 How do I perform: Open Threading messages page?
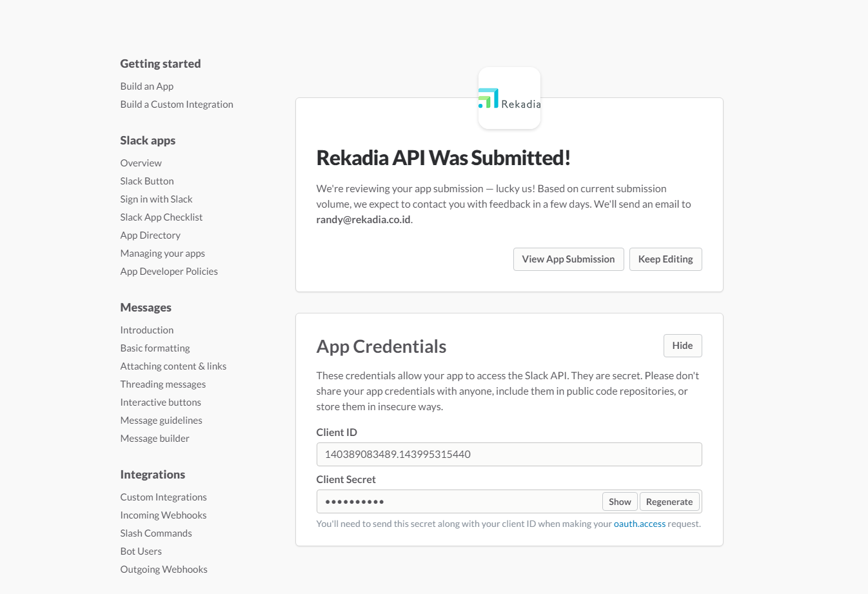click(163, 384)
